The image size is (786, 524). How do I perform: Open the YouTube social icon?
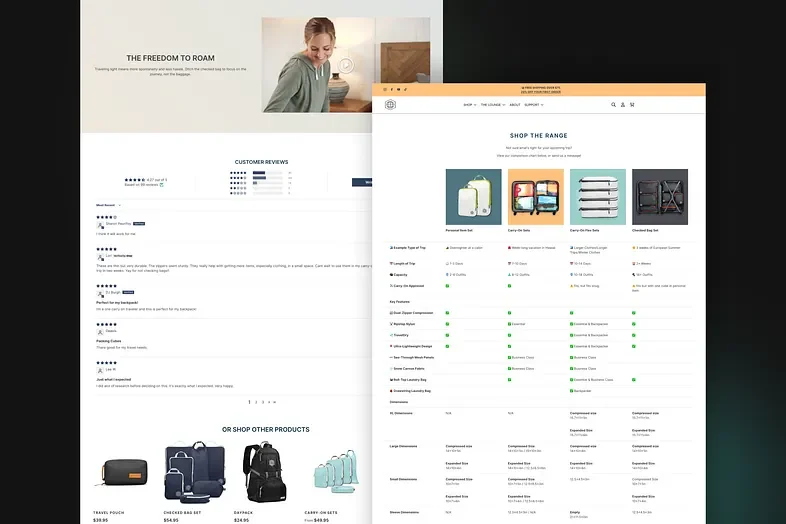[398, 90]
